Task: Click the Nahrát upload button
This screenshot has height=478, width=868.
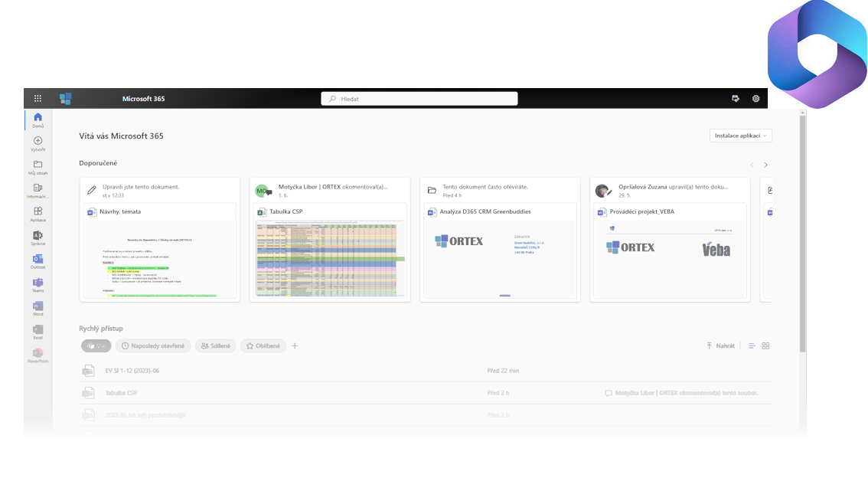Action: coord(721,345)
